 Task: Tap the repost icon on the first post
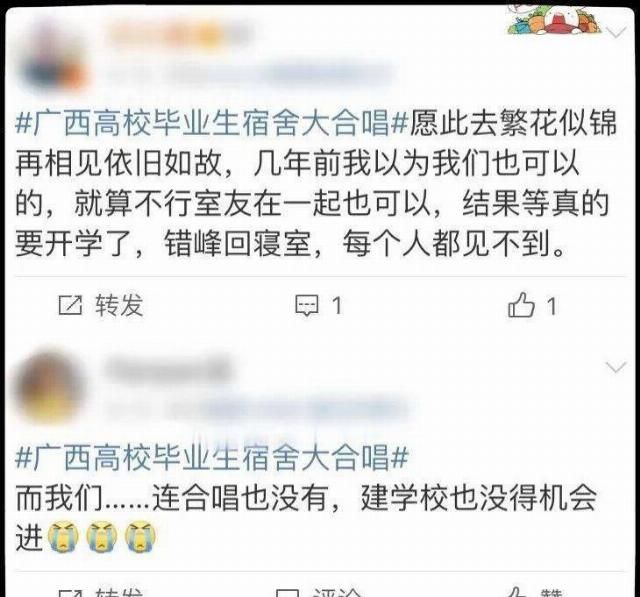click(x=70, y=305)
